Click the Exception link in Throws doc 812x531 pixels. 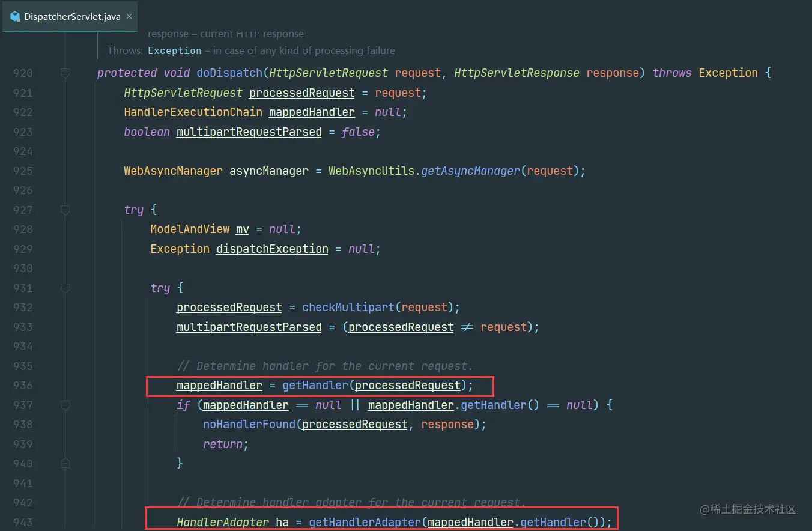(174, 51)
